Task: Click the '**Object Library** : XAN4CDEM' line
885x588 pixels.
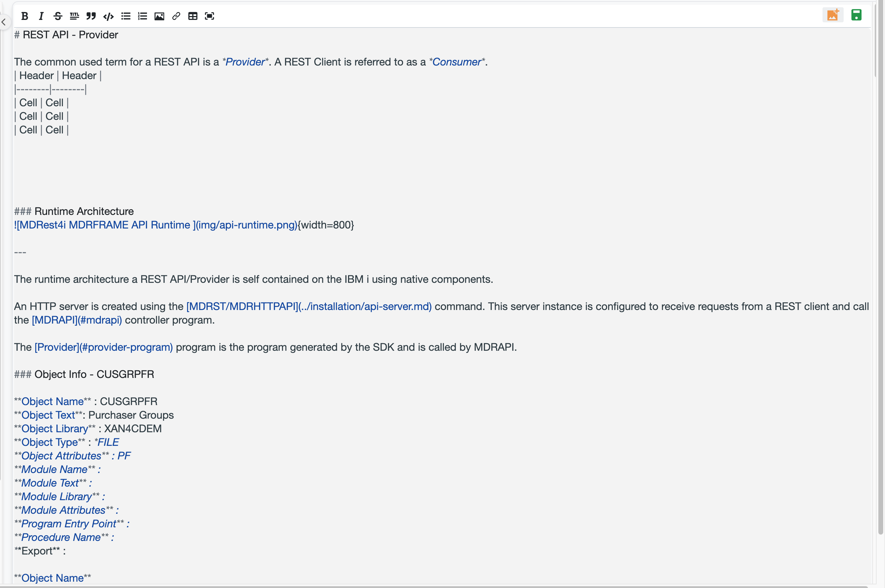Action: coord(88,429)
